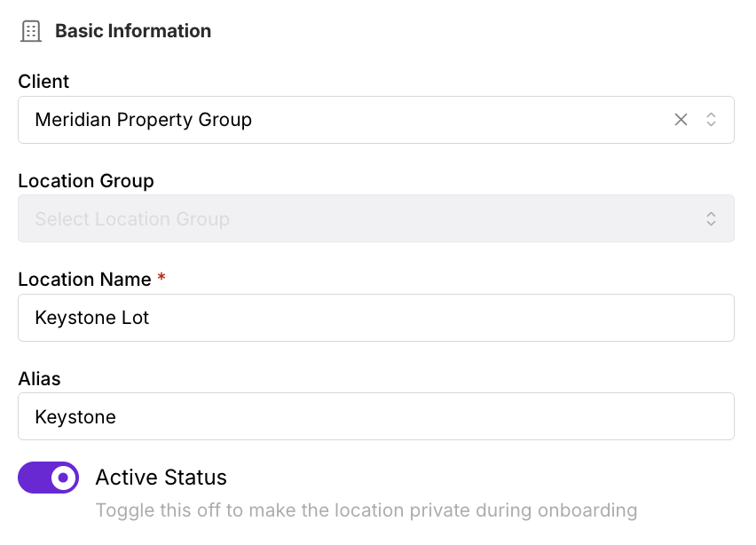
Task: Expand the Location Group chevron arrows
Action: pyautogui.click(x=711, y=218)
